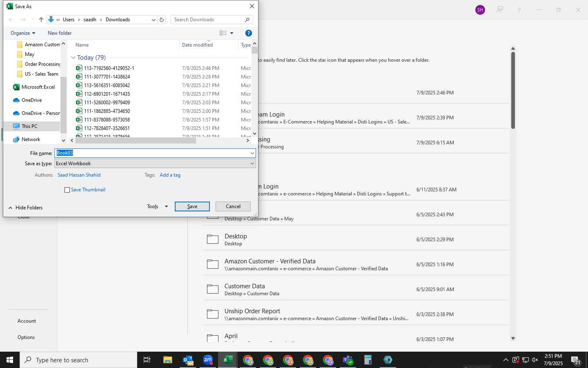Image resolution: width=588 pixels, height=368 pixels.
Task: Open notification center on taskbar
Action: tap(576, 360)
